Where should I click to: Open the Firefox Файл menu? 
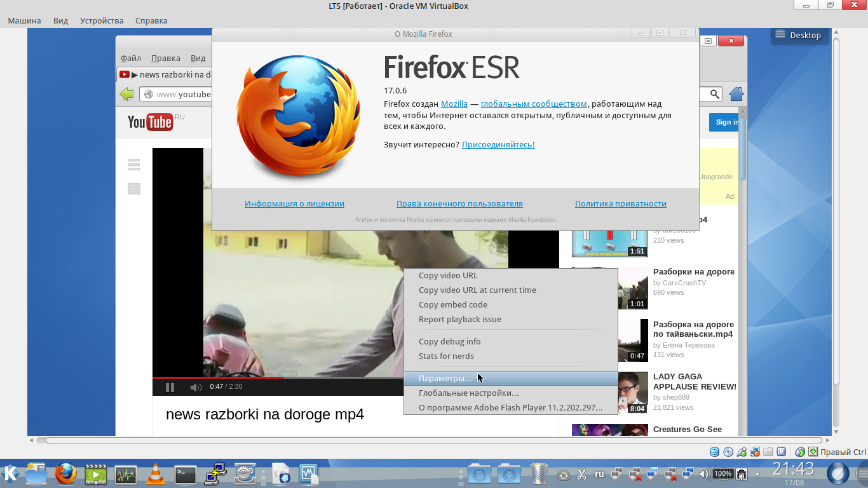[x=131, y=58]
